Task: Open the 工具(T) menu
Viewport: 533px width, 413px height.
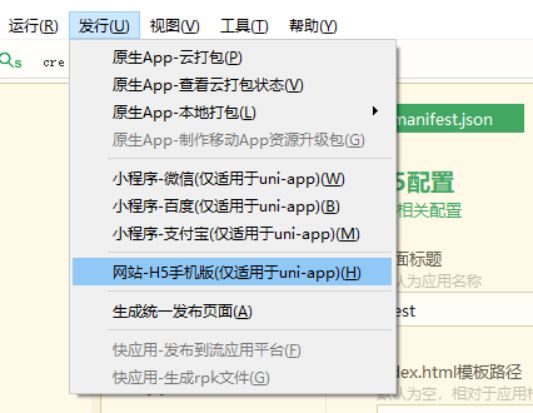Action: point(244,26)
